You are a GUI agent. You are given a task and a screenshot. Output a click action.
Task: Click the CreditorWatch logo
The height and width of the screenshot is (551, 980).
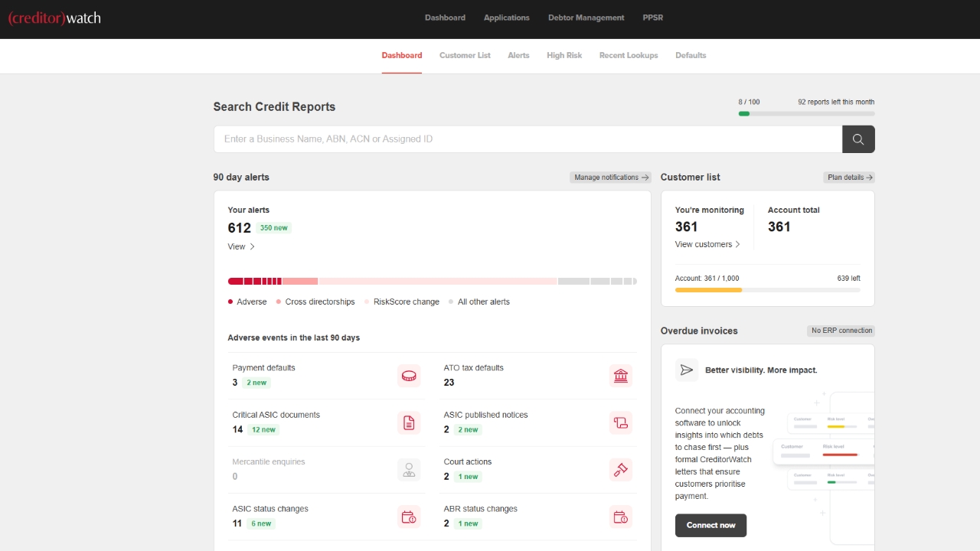click(x=54, y=18)
